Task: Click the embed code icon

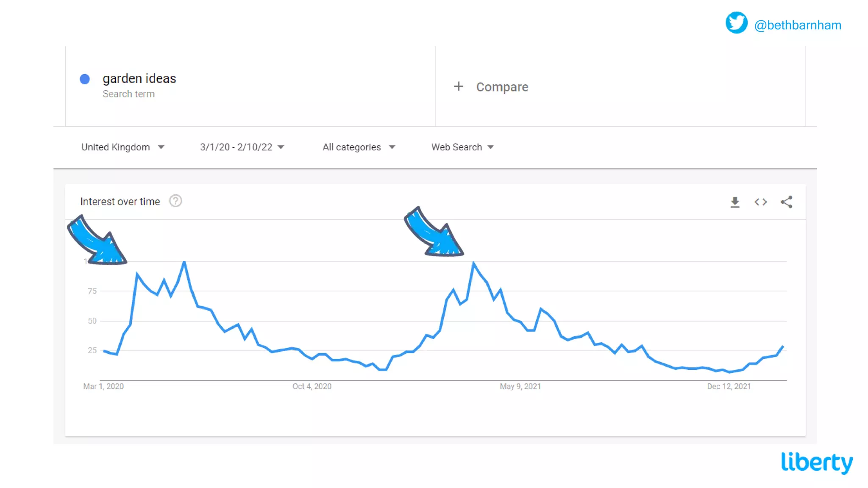Action: [761, 202]
